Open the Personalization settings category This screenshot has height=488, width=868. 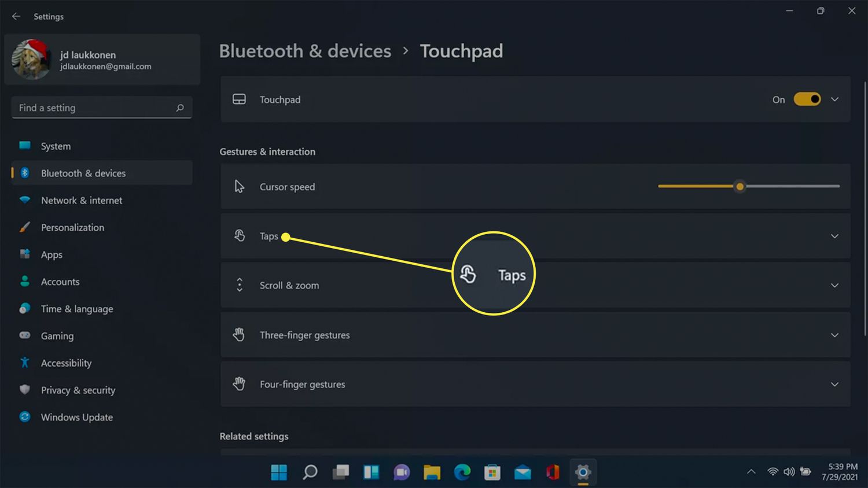coord(72,227)
